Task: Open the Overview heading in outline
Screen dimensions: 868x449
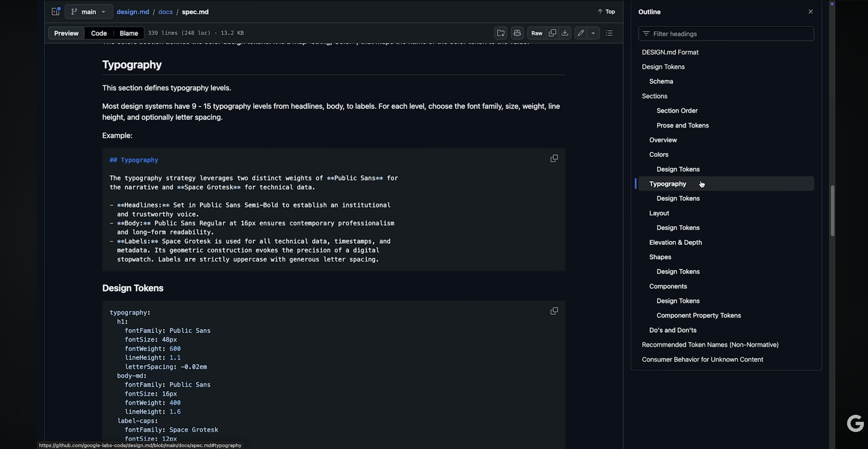Action: coord(663,140)
